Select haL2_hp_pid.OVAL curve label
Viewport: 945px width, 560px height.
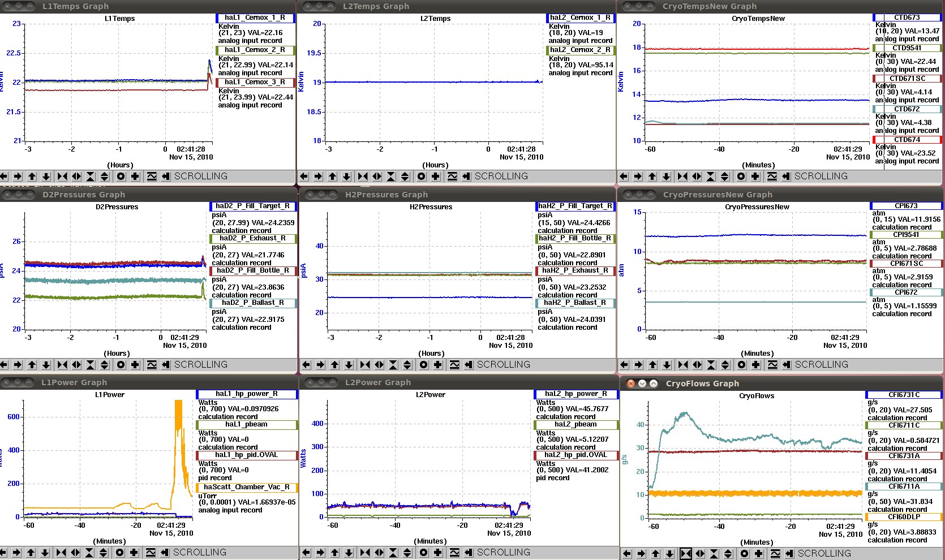[x=576, y=455]
